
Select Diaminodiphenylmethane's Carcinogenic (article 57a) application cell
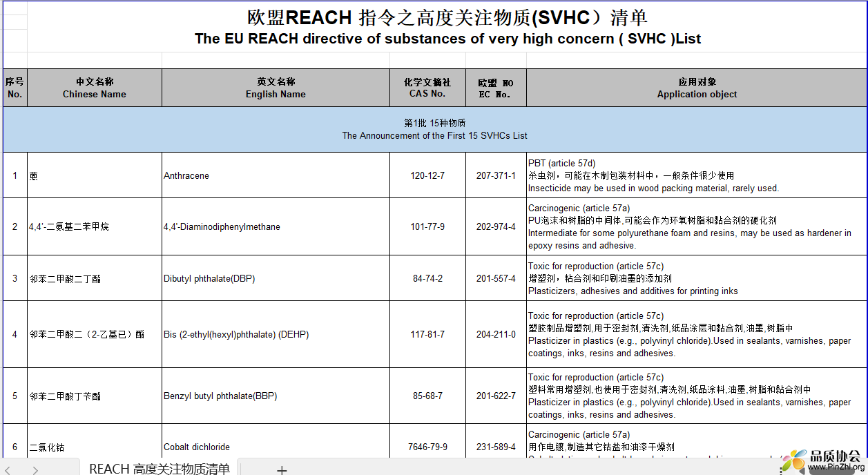tap(697, 226)
